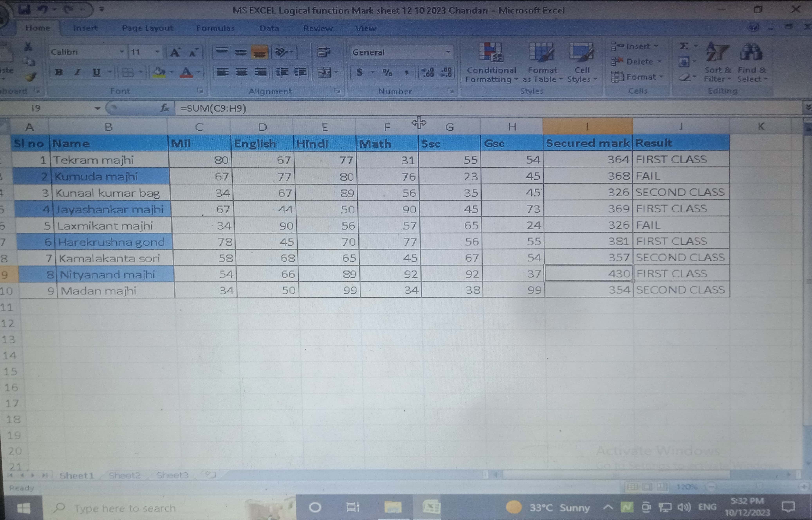This screenshot has width=812, height=520.
Task: Click the Merge and Center icon
Action: pyautogui.click(x=324, y=72)
